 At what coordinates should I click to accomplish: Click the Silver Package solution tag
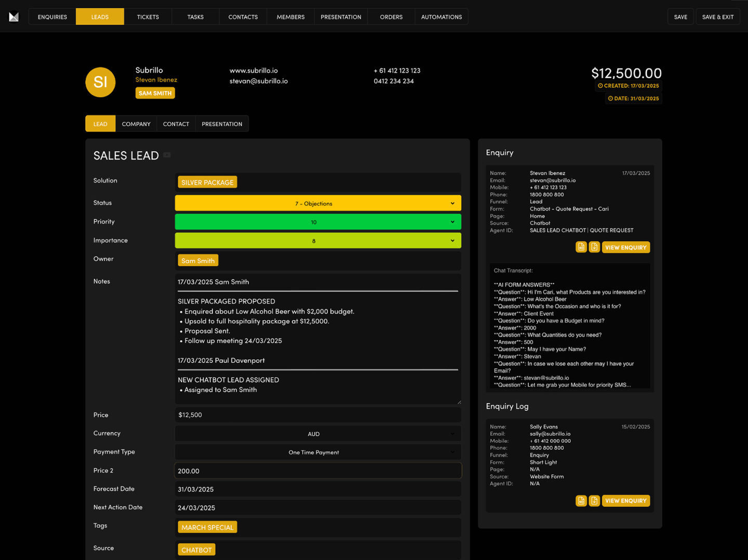coord(207,182)
